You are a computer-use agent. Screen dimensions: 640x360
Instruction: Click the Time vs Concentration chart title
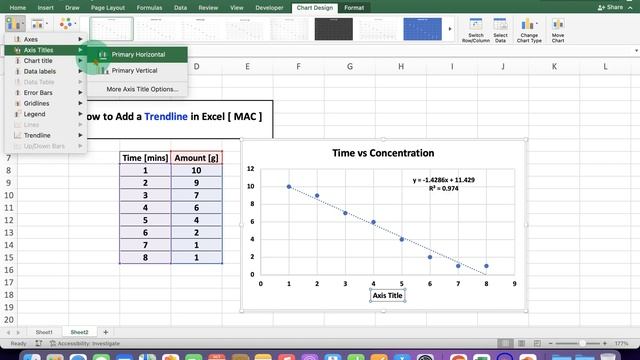[383, 153]
